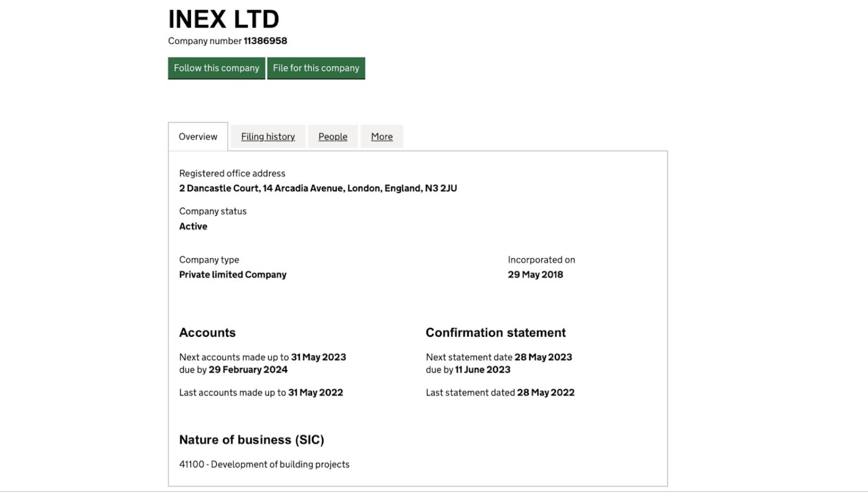Viewport: 868px width, 492px height.
Task: Open the Filing history tab
Action: 268,136
